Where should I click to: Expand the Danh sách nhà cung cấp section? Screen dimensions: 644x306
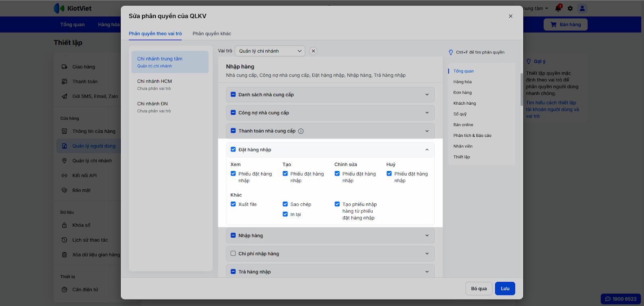[427, 95]
